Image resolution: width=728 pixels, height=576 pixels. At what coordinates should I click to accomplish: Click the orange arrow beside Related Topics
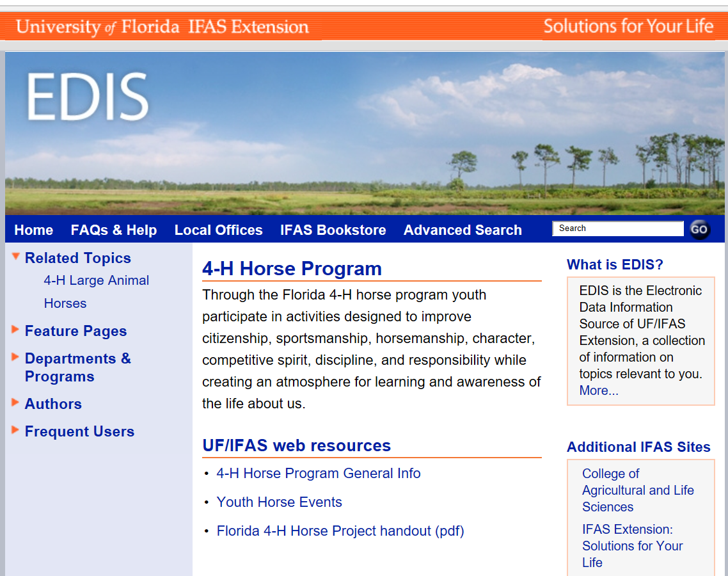(x=14, y=255)
